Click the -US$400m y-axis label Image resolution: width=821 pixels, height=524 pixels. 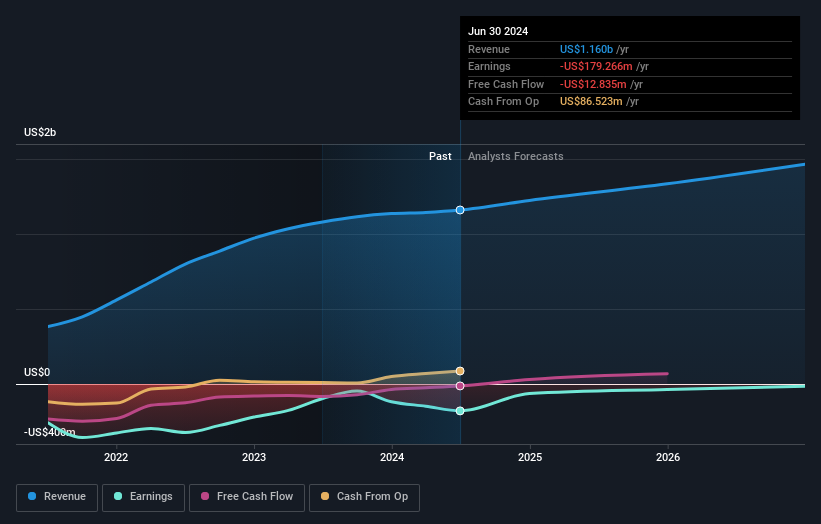click(49, 432)
